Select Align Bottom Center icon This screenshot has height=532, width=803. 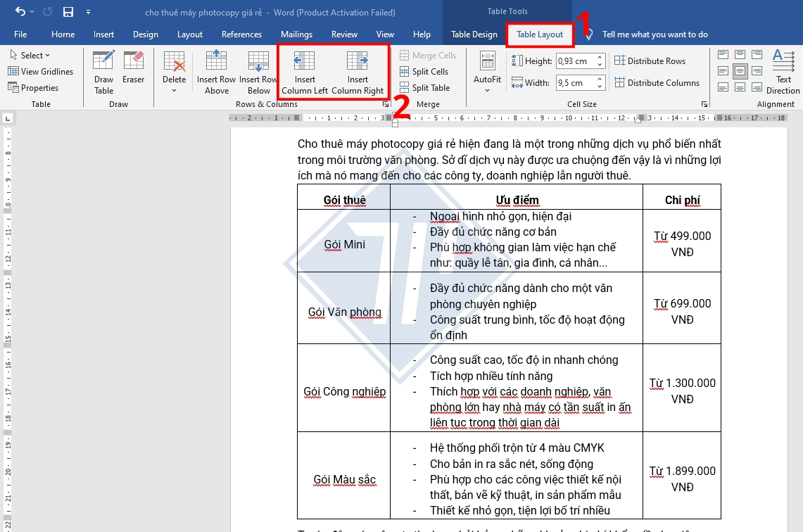(x=740, y=87)
